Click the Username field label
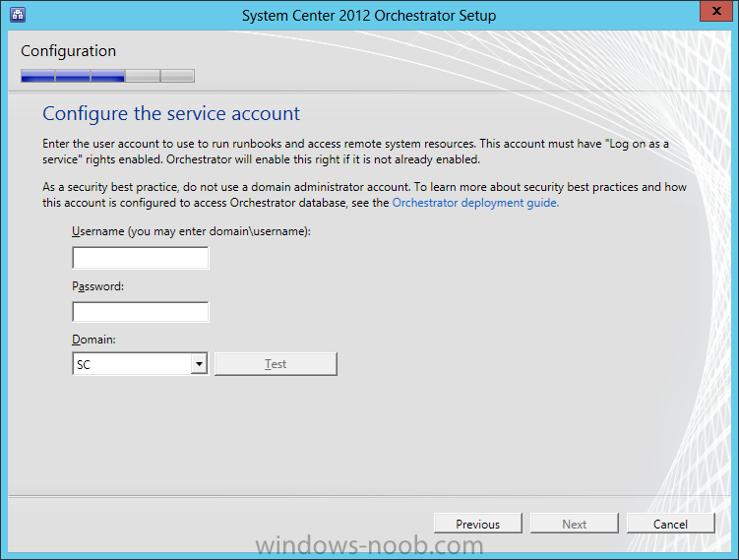The width and height of the screenshot is (739, 560). [x=191, y=231]
